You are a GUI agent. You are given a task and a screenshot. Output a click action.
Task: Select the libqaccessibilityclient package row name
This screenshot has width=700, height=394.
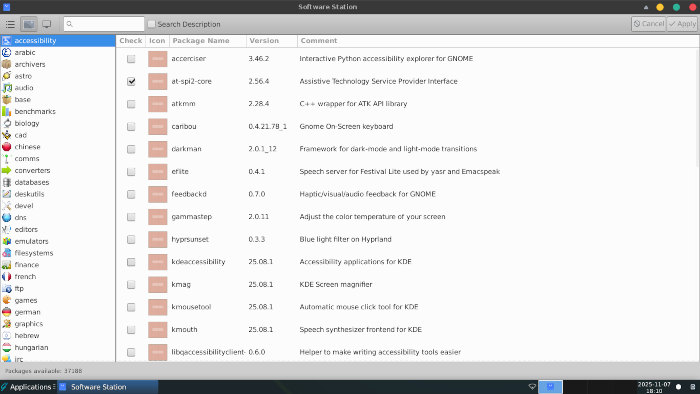(208, 352)
